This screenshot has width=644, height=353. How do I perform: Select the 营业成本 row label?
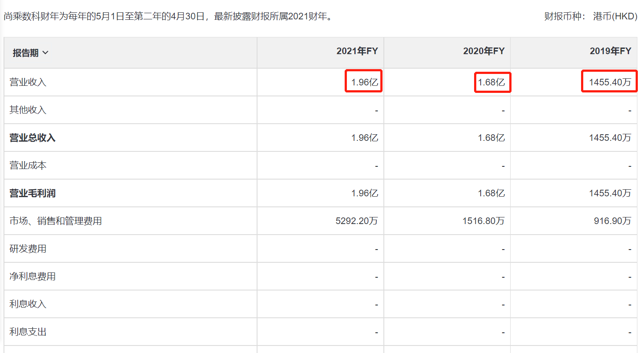point(28,165)
